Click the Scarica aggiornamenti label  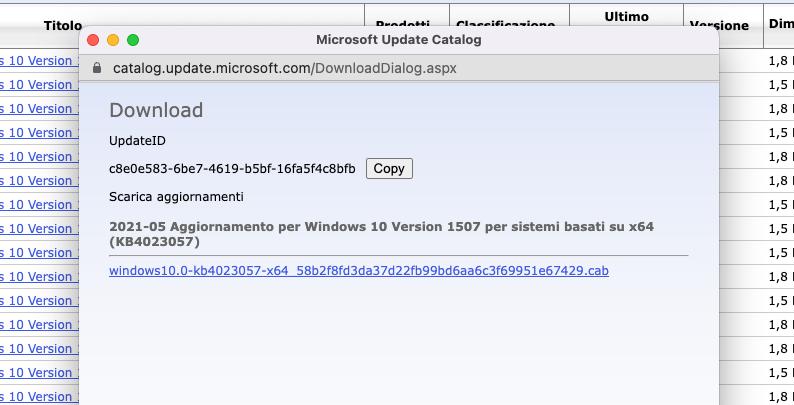point(176,196)
